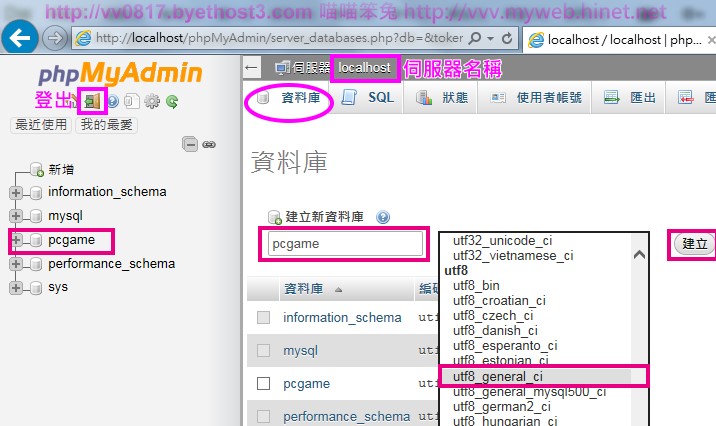
Task: Click the link with main panel chain icon
Action: click(209, 145)
